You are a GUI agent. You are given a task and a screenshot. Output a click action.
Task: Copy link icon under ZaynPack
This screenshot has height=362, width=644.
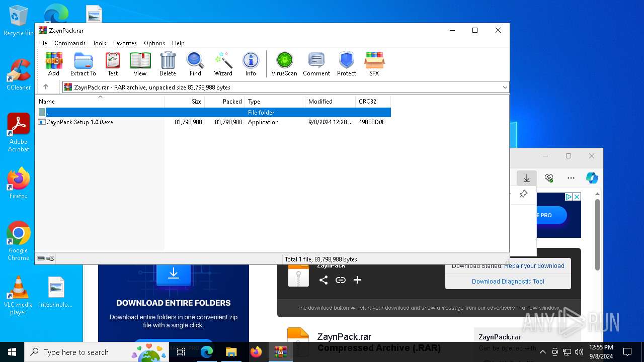341,280
